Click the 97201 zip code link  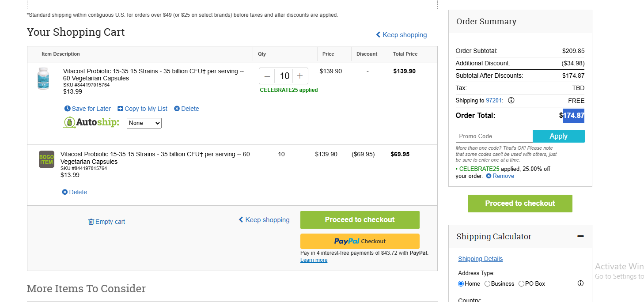click(x=494, y=100)
